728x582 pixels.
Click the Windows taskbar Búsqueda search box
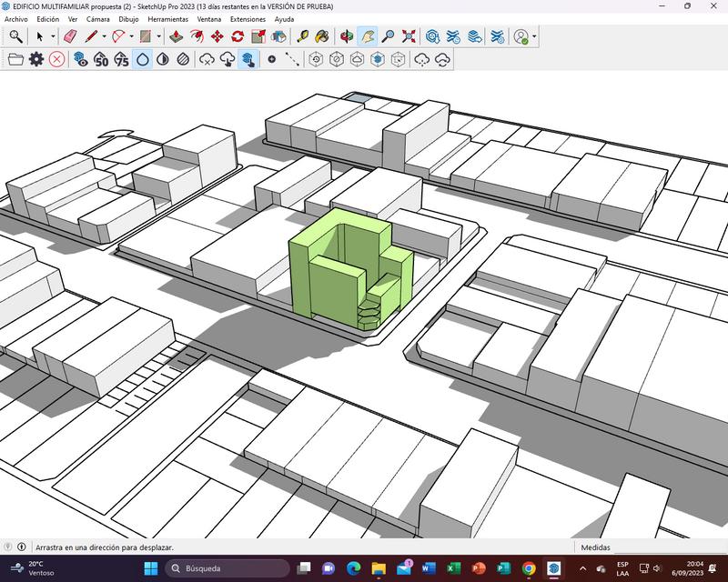[227, 568]
